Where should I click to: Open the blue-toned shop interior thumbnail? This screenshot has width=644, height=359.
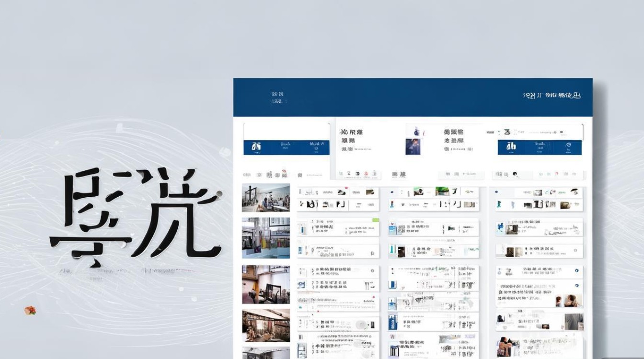265,238
